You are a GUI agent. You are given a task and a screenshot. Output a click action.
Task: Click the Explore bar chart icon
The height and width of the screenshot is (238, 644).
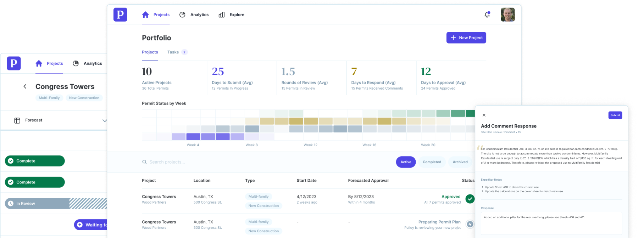pos(222,15)
